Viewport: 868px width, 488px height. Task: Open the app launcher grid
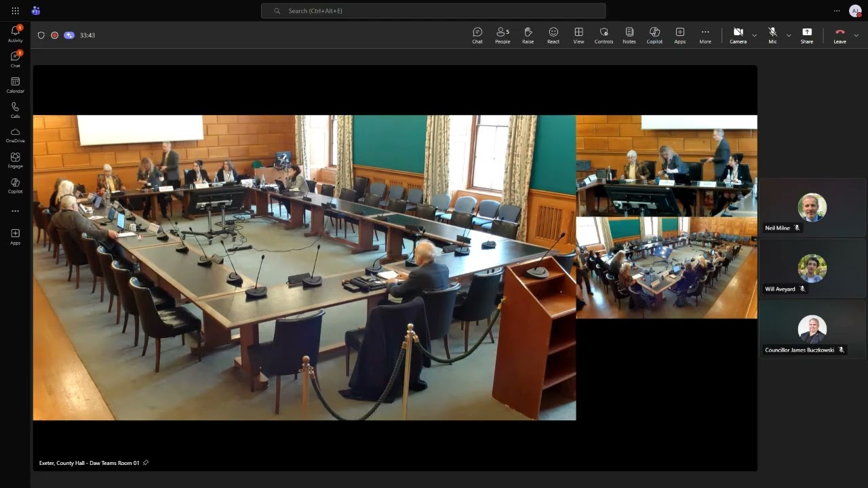point(15,11)
